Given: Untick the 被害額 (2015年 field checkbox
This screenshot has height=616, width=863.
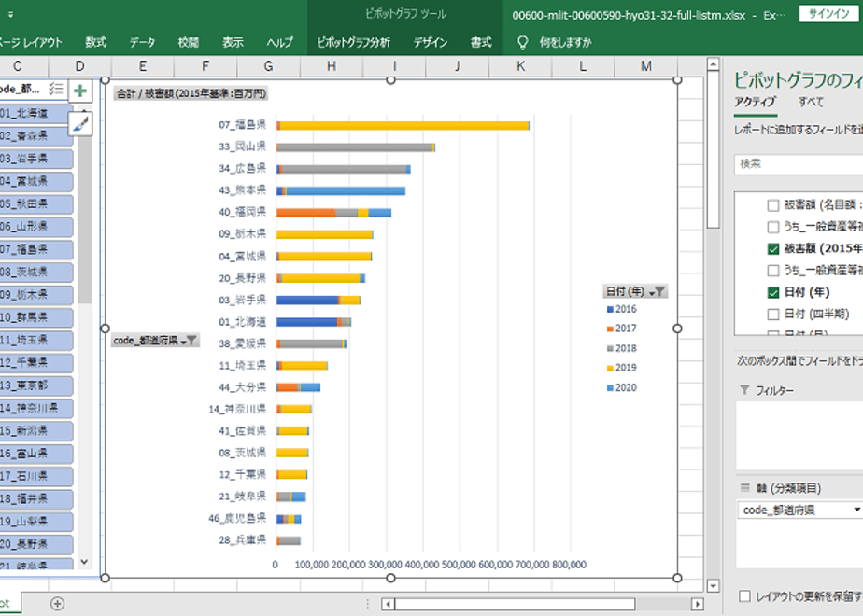Looking at the screenshot, I should tap(772, 248).
